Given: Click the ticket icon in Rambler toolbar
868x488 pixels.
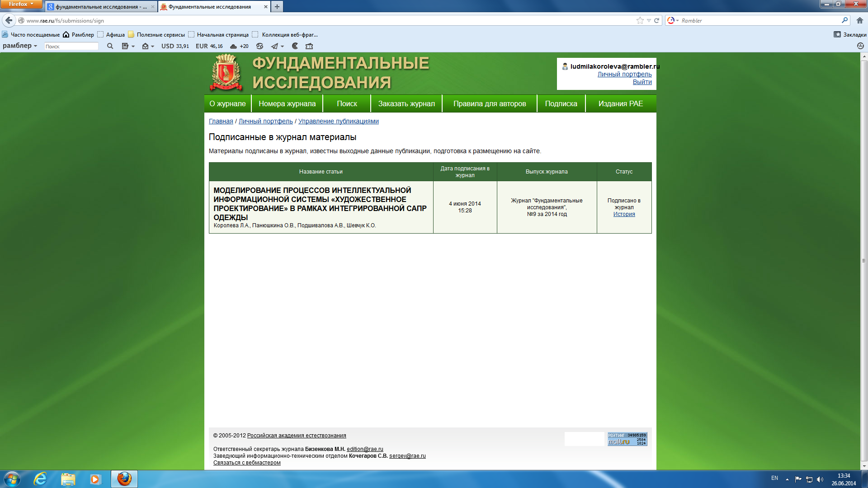Looking at the screenshot, I should [309, 46].
